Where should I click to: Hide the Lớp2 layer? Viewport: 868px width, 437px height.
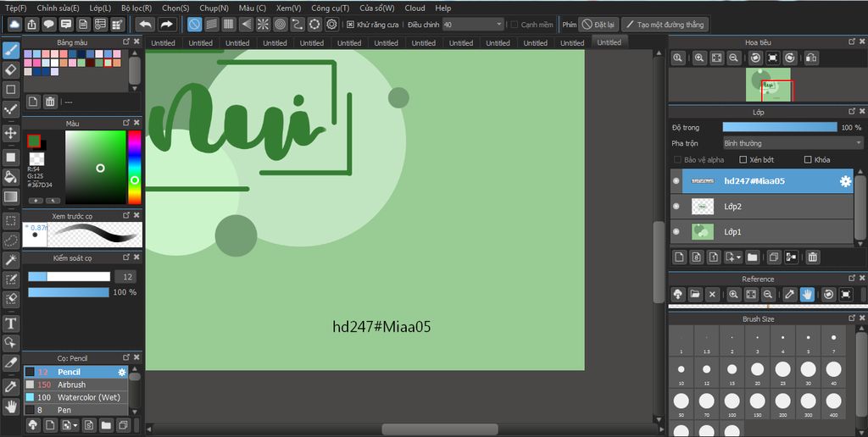click(x=676, y=207)
